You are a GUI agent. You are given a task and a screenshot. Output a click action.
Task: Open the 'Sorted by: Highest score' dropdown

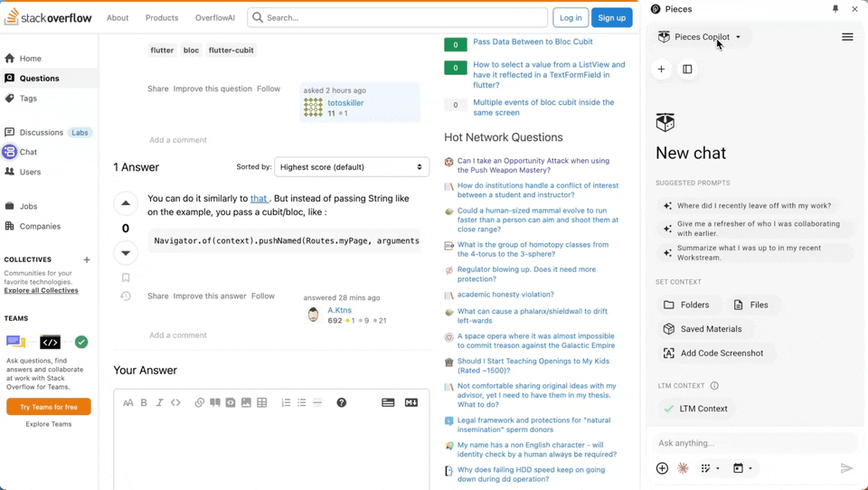coord(352,166)
